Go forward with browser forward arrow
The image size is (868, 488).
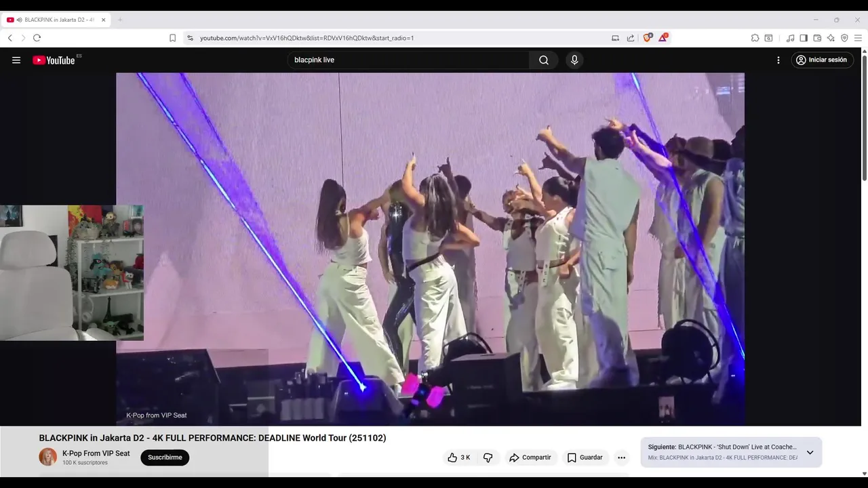click(x=23, y=38)
